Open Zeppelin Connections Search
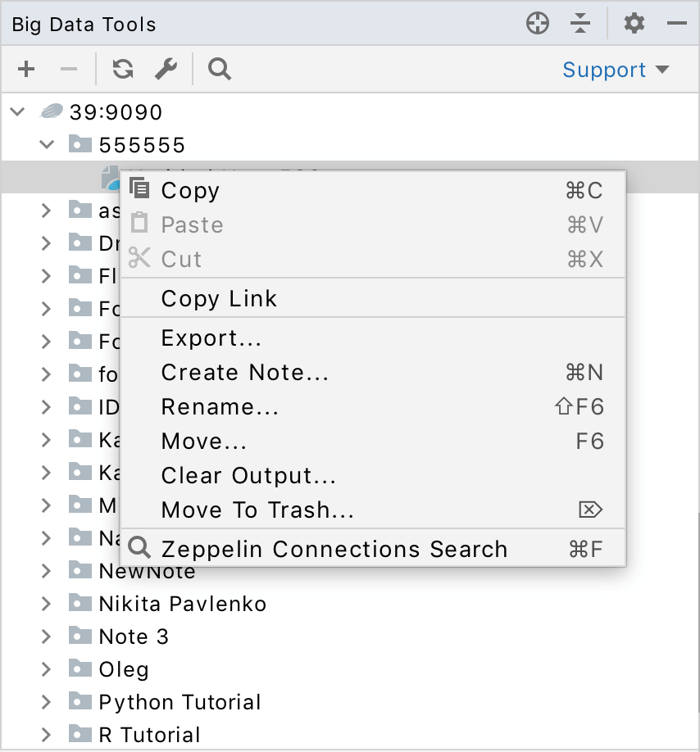700x752 pixels. coord(334,549)
